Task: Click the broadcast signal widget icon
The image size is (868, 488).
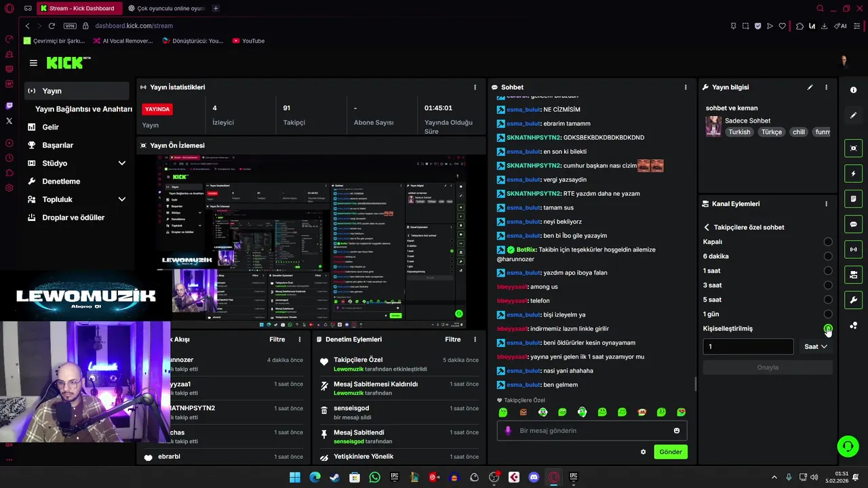Action: click(853, 249)
